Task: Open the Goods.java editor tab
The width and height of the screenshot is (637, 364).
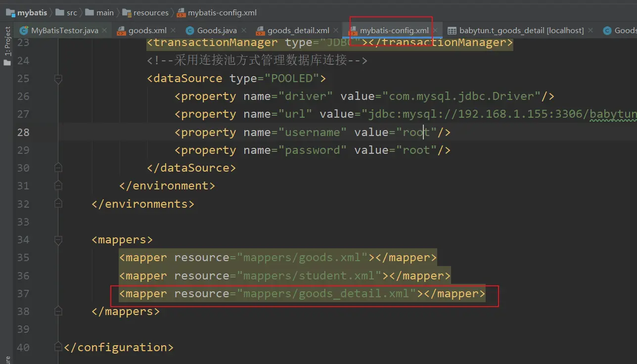Action: tap(217, 31)
